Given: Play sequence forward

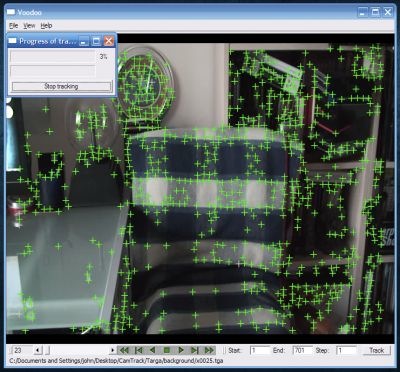Looking at the screenshot, I should 181,350.
